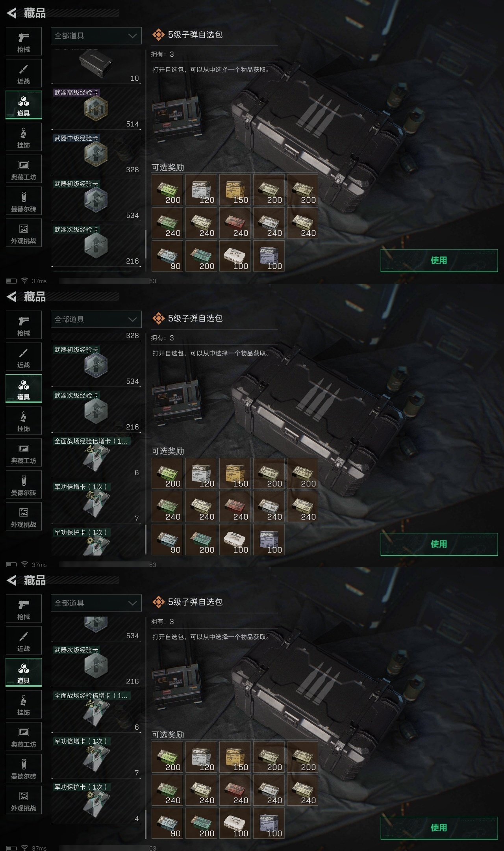The height and width of the screenshot is (851, 504).
Task: Choose the yellow 150 ammo box in the middle screenshot
Action: [x=235, y=474]
